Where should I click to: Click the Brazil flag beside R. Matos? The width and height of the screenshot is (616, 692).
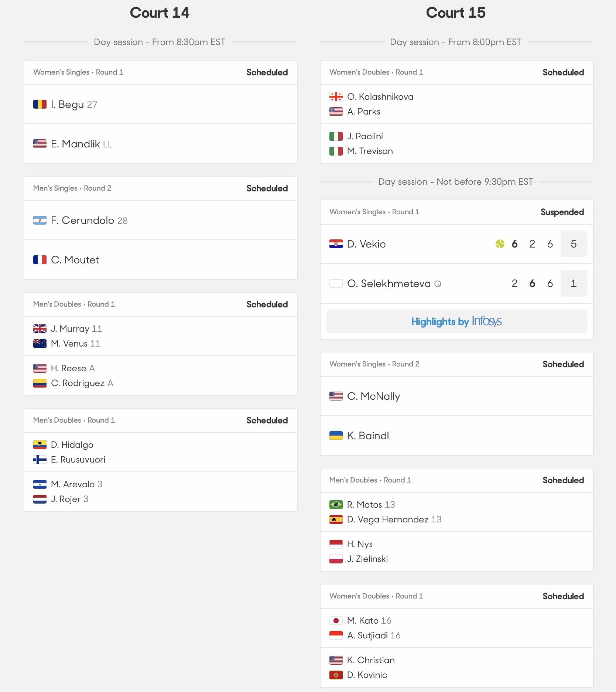336,504
